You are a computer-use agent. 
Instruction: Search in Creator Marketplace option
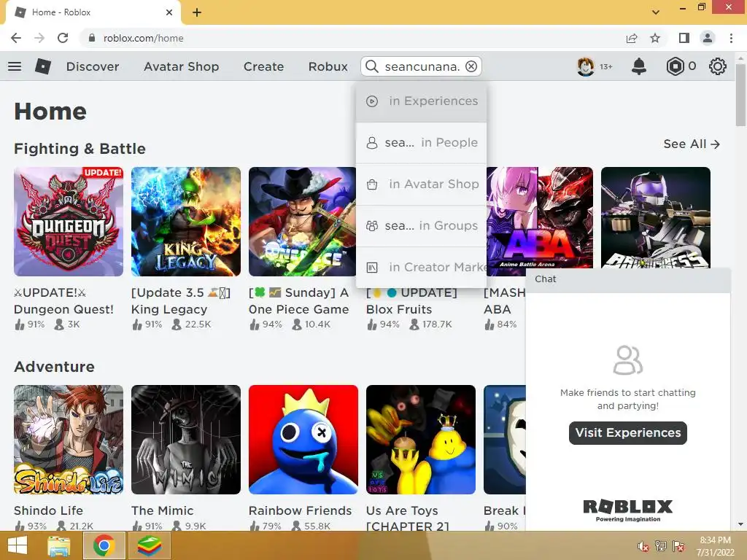pyautogui.click(x=421, y=267)
